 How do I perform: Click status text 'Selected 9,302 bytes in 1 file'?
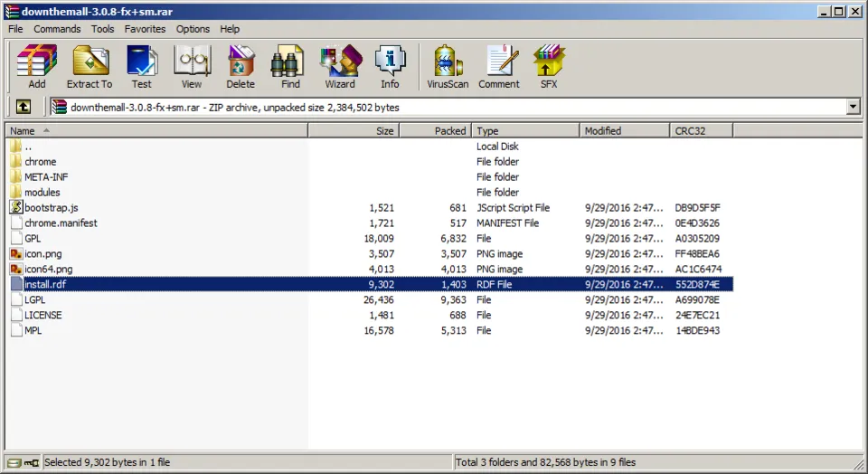[107, 462]
